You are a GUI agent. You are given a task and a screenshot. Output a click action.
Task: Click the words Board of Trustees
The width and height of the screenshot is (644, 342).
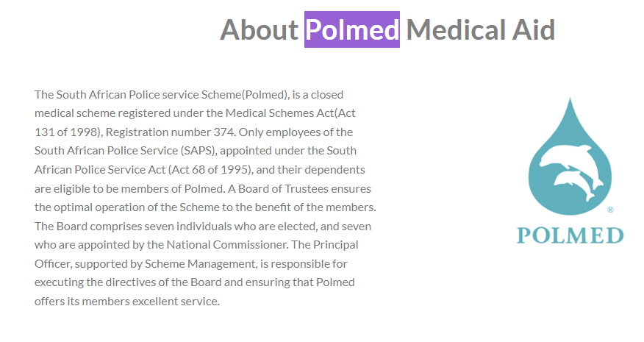point(283,189)
